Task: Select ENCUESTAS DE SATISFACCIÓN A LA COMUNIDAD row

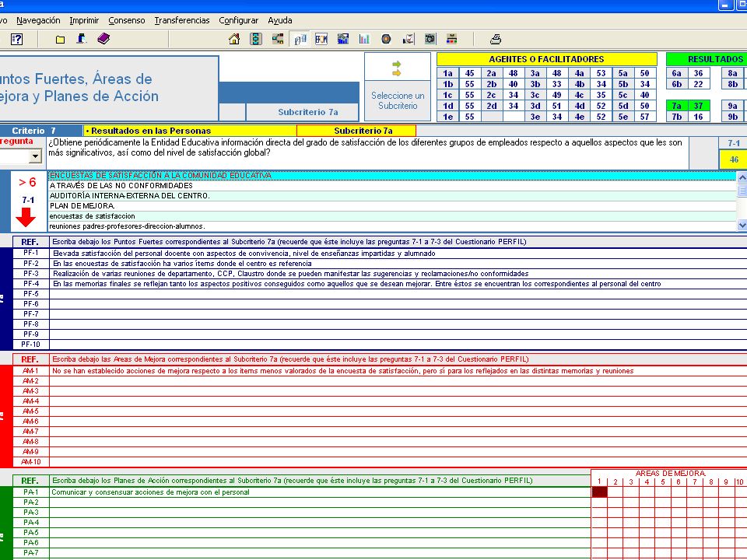Action: (391, 175)
